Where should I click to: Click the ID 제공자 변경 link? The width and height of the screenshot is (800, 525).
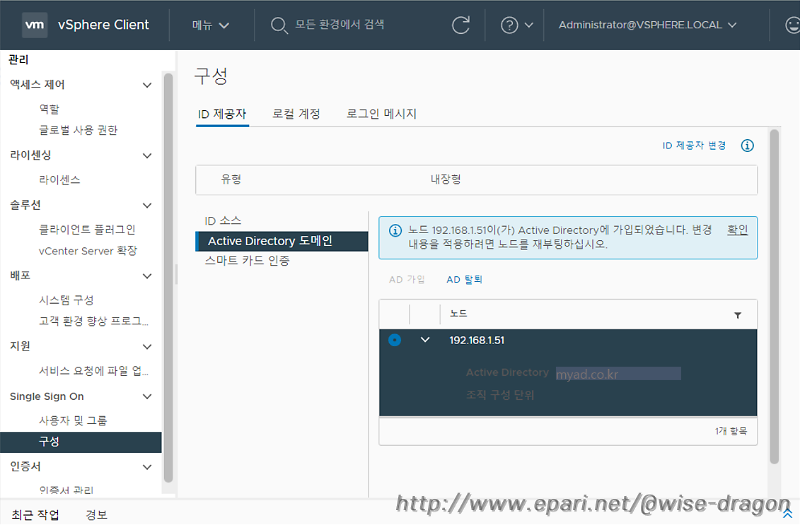point(694,145)
